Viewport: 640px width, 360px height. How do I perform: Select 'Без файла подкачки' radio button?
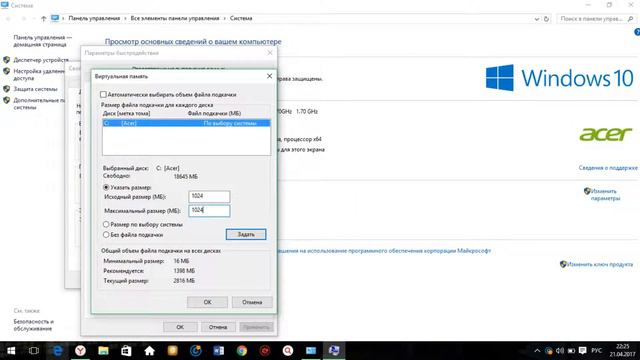click(106, 235)
